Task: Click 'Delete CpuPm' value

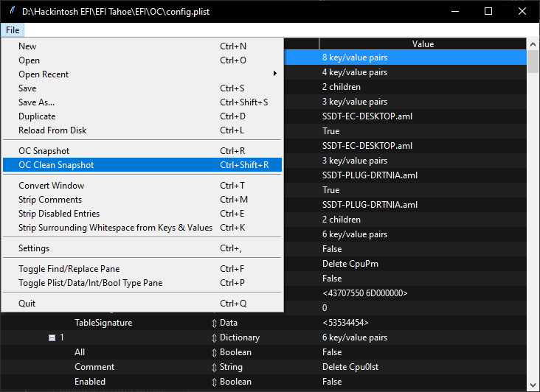Action: [x=350, y=264]
